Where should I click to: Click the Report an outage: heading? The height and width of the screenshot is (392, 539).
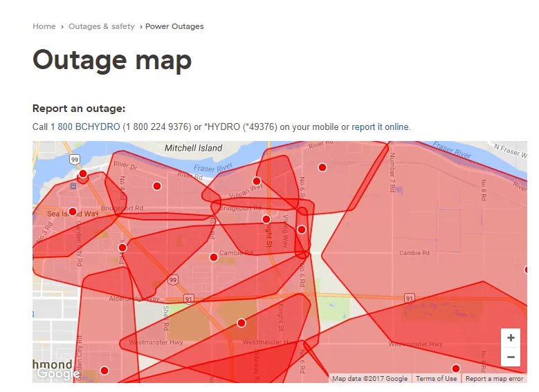pos(79,109)
